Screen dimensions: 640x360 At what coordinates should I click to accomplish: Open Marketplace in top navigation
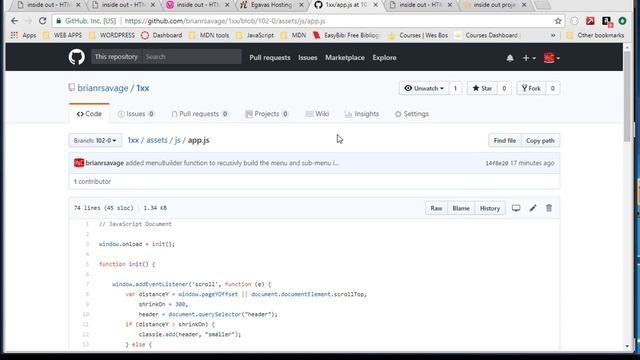(x=345, y=58)
